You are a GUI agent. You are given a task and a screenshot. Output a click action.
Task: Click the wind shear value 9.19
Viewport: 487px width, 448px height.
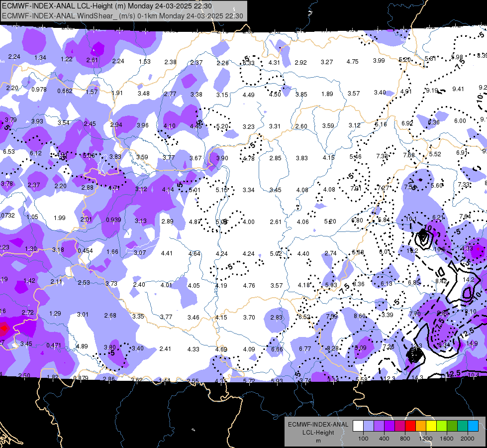coord(432,91)
